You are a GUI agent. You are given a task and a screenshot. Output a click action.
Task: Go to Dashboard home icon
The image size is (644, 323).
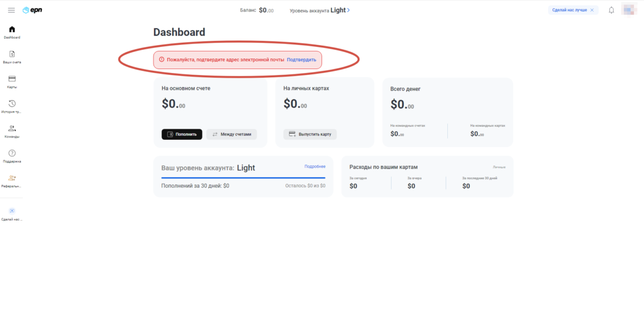12,29
